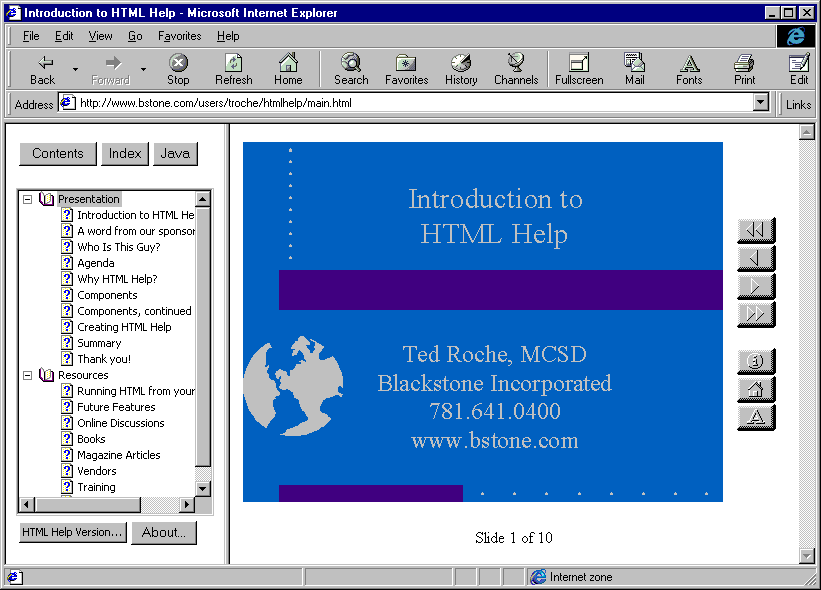Open the Favorites menu
821x590 pixels.
click(179, 36)
